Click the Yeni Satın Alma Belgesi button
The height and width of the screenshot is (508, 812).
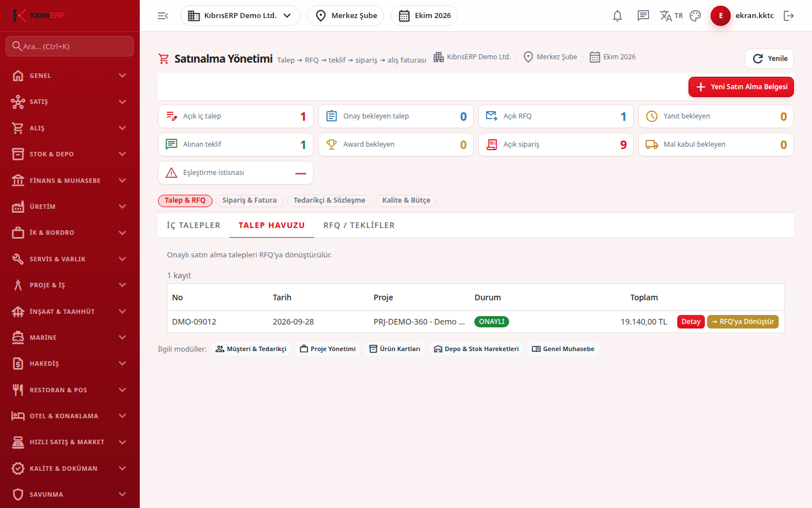741,87
